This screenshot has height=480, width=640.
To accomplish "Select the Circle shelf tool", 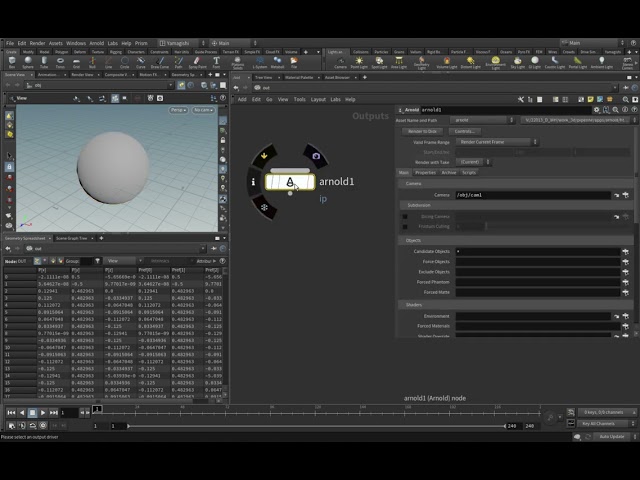I will pyautogui.click(x=124, y=62).
